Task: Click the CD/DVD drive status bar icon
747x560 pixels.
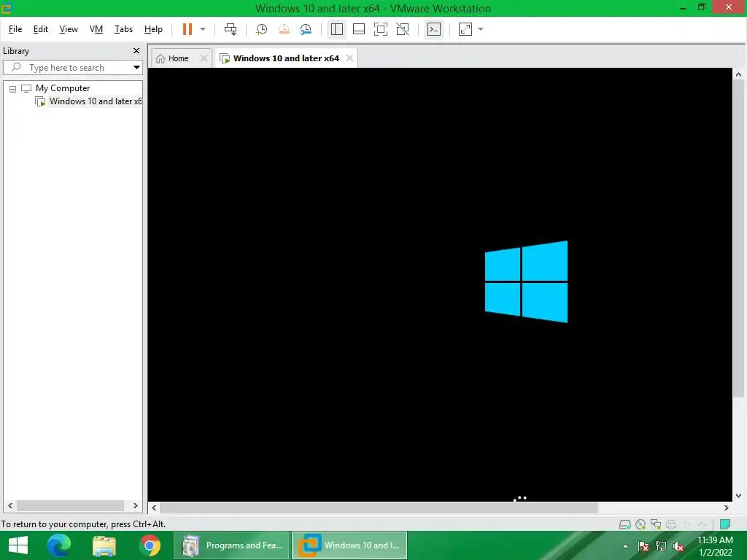Action: click(640, 524)
